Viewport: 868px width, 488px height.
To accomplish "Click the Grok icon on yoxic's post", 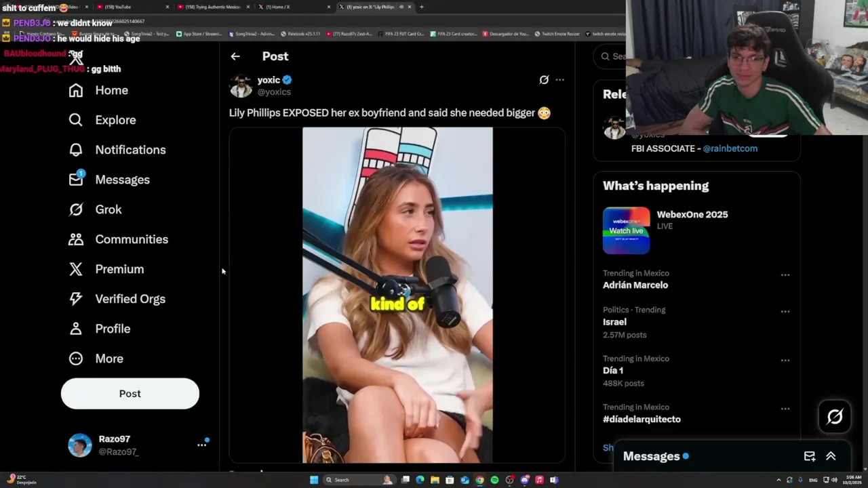I will coord(544,80).
